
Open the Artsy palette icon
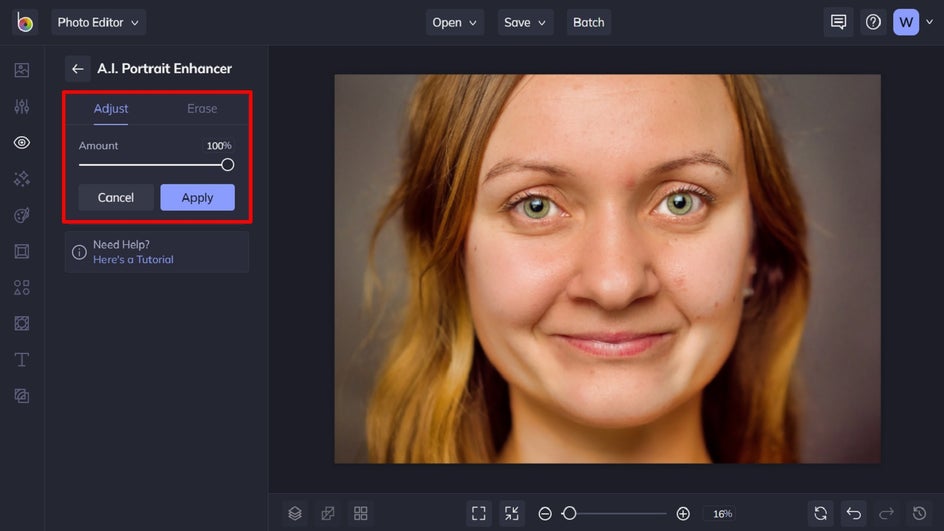point(22,215)
